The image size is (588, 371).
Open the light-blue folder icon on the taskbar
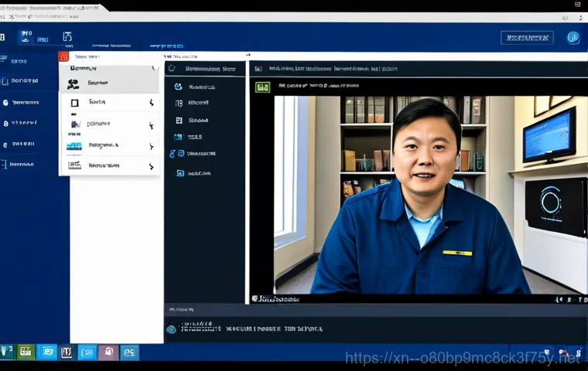[x=47, y=352]
